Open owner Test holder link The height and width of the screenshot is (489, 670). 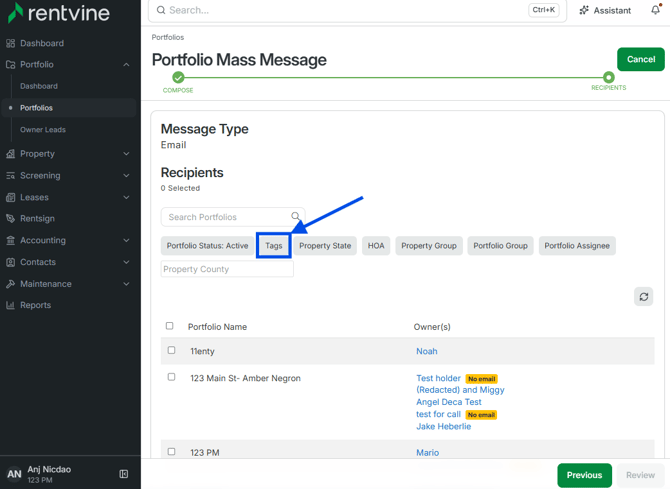pyautogui.click(x=438, y=378)
